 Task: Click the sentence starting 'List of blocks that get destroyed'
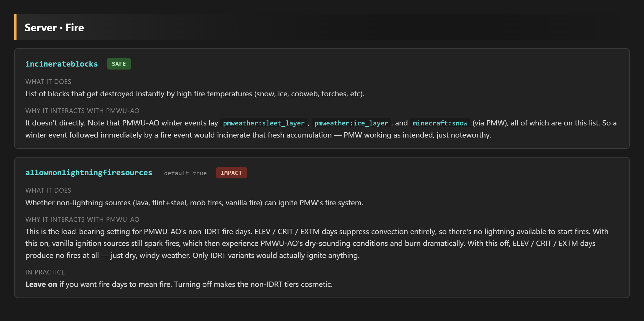195,94
